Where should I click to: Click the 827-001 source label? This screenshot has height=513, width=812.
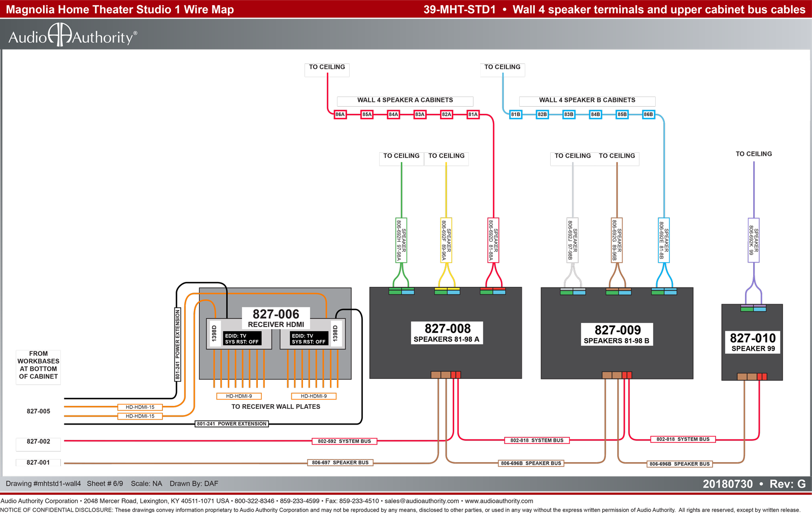click(x=39, y=463)
